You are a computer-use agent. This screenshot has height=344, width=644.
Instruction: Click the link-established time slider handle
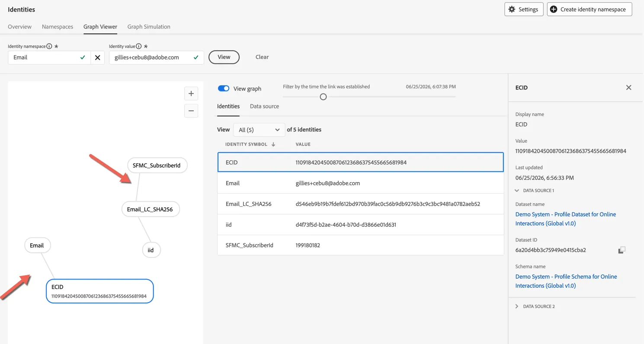point(323,97)
